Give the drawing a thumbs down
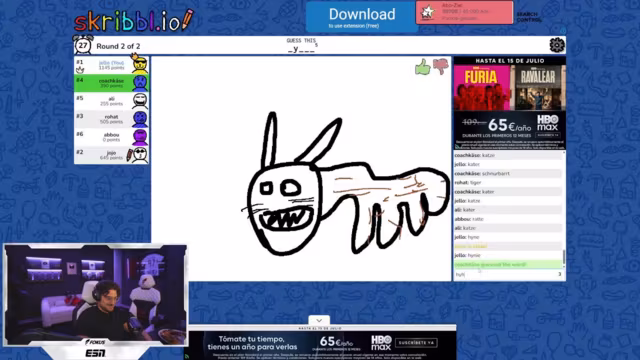640x360 pixels. (x=441, y=67)
